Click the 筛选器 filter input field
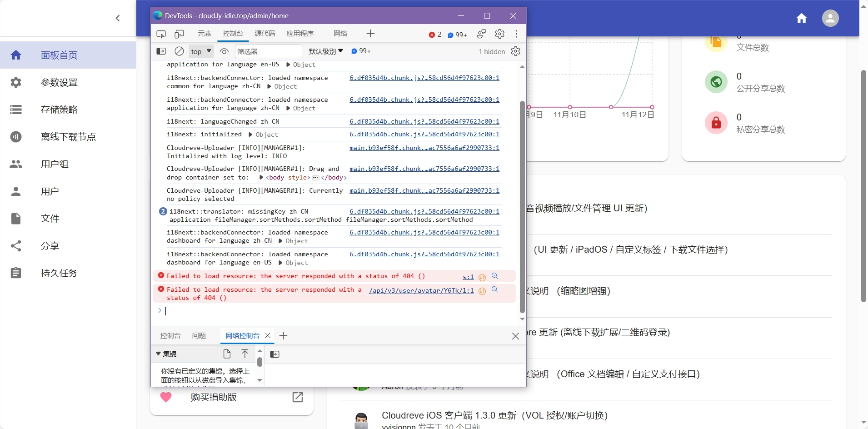The height and width of the screenshot is (429, 868). (268, 51)
